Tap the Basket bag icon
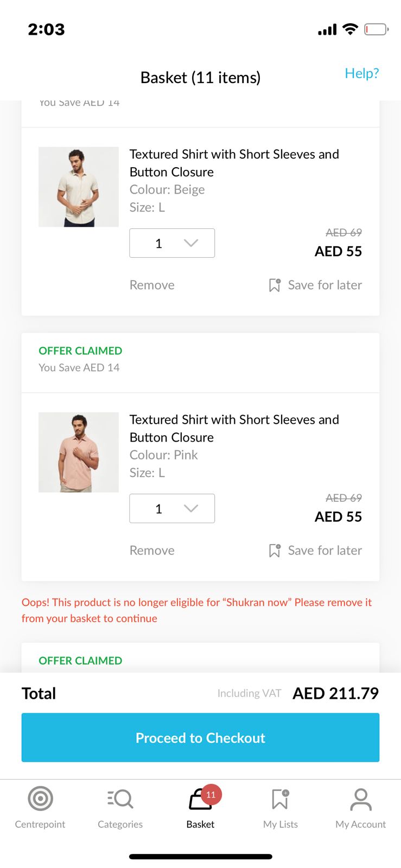Viewport: 401px width, 868px height. pos(198,800)
